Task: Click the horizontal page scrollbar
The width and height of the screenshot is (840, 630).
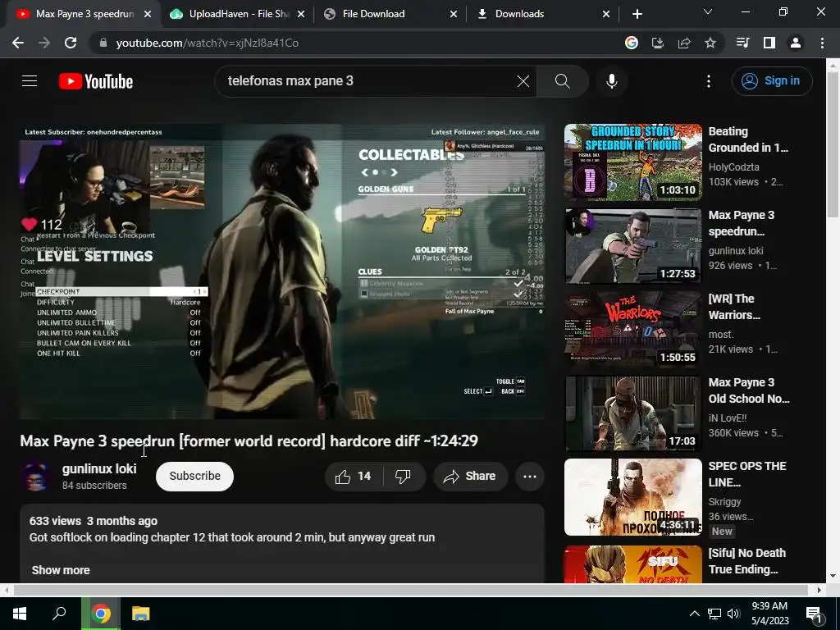Action: 410,590
